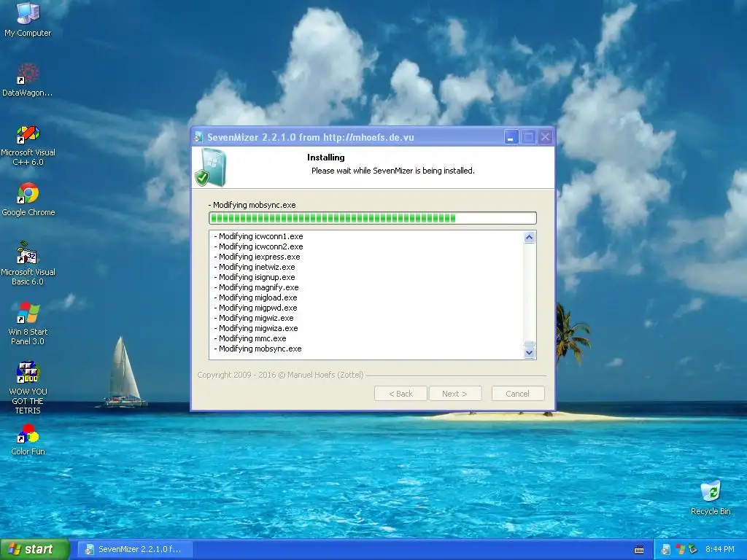Minimize the SevenMizer installer window
Screen dimensions: 747x560
coord(511,137)
